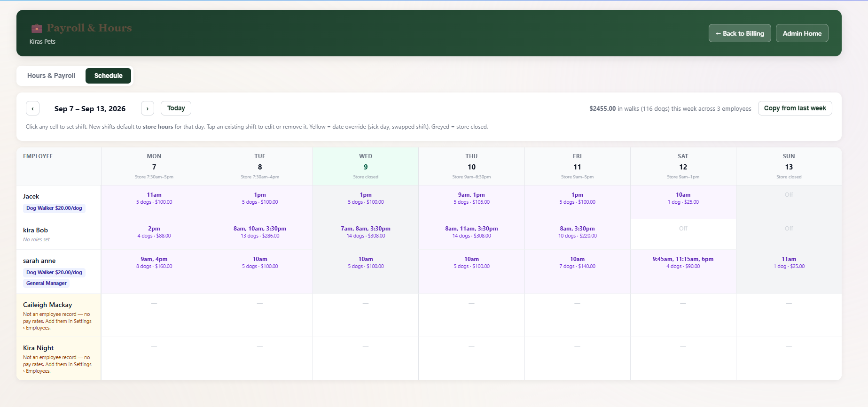
Task: Click the Kiras Pets subtitle
Action: coord(42,41)
